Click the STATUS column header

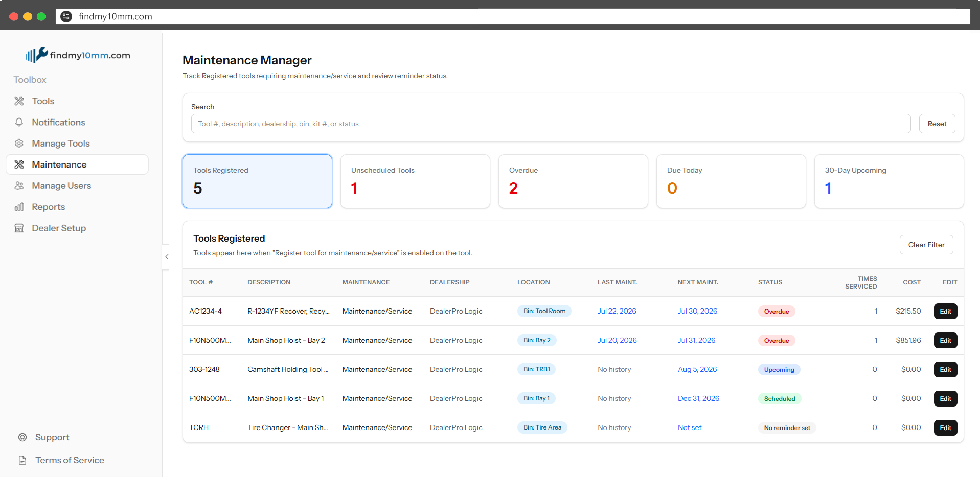tap(770, 282)
